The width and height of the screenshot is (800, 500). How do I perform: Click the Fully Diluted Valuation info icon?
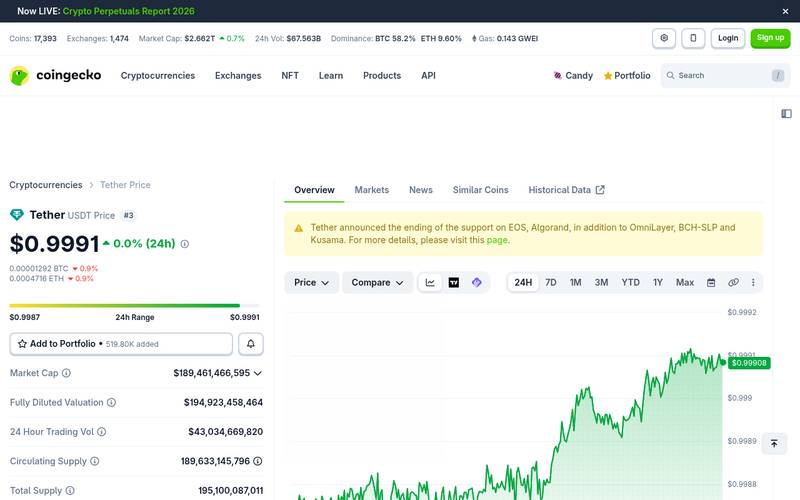pos(111,403)
